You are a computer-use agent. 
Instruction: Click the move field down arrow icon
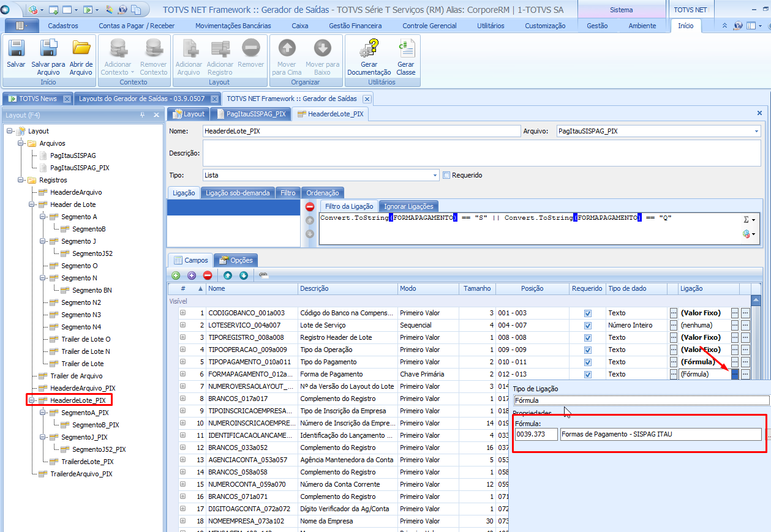[x=243, y=275]
